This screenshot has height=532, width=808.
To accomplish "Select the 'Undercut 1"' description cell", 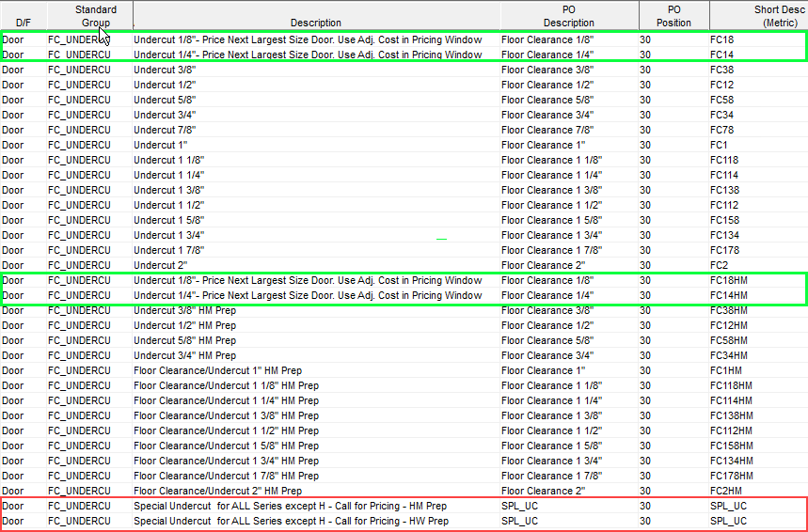I will click(x=316, y=145).
